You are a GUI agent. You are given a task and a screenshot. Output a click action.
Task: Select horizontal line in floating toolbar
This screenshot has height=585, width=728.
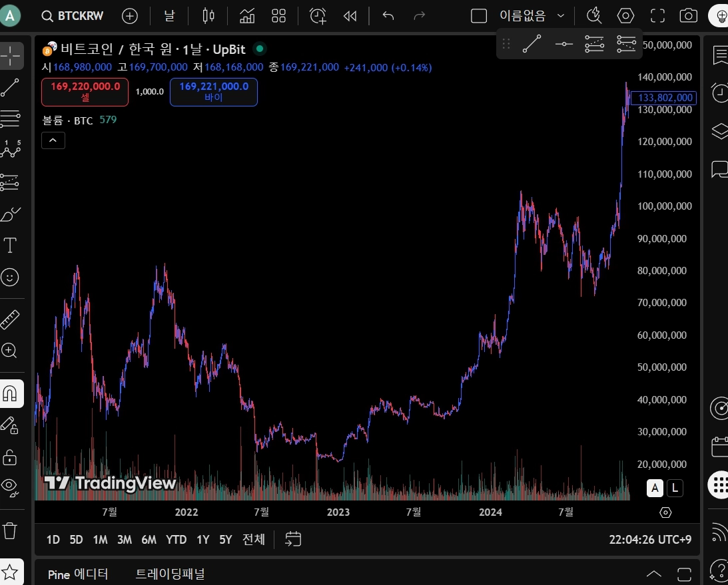click(563, 44)
